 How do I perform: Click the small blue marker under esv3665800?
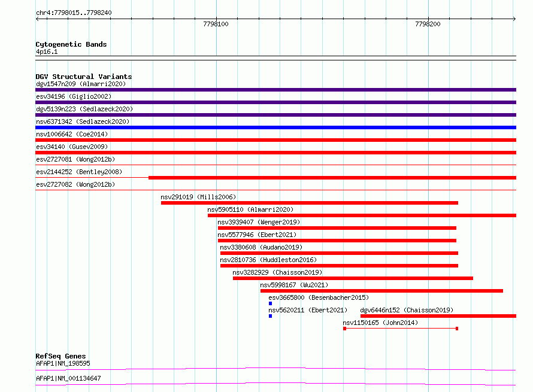click(270, 303)
